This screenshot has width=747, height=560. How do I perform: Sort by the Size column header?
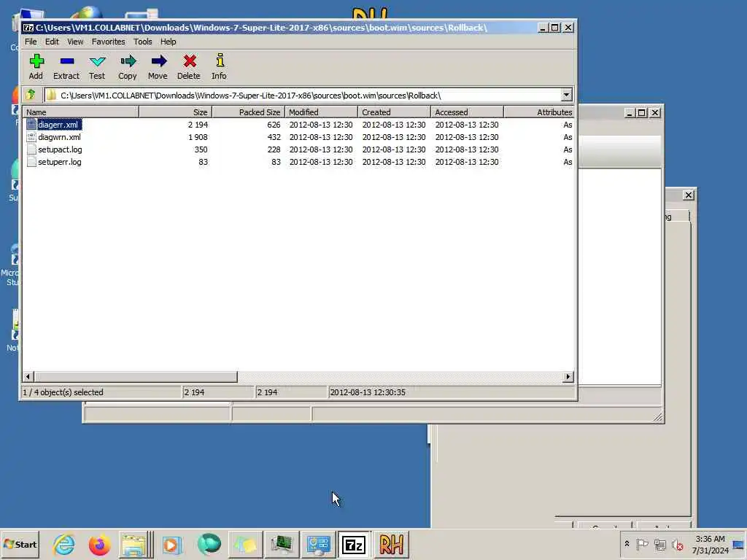pos(175,112)
